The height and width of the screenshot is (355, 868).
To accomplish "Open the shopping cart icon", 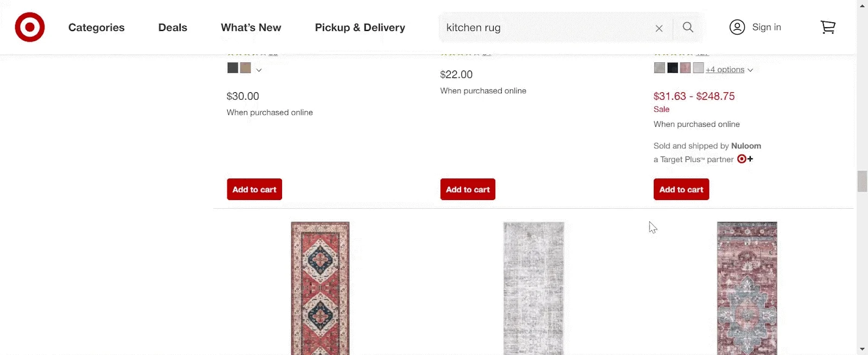I will coord(828,27).
